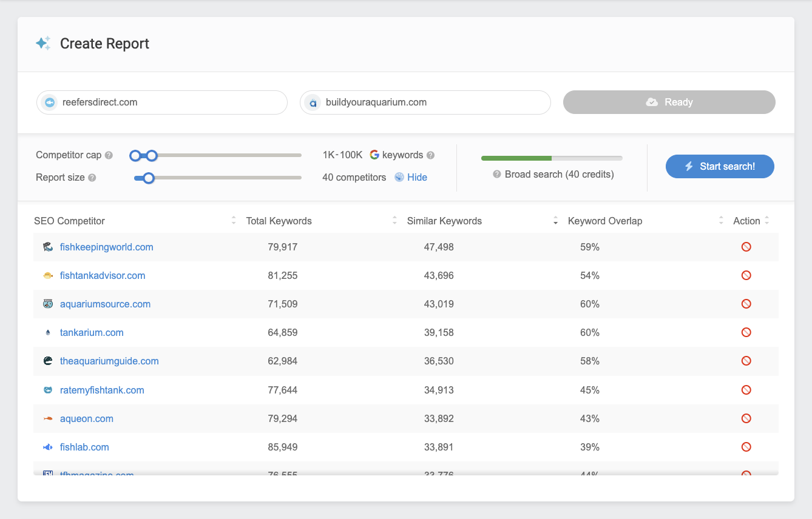Click the 47,498 similar keywords cell
Viewport: 812px width, 519px height.
coord(439,247)
